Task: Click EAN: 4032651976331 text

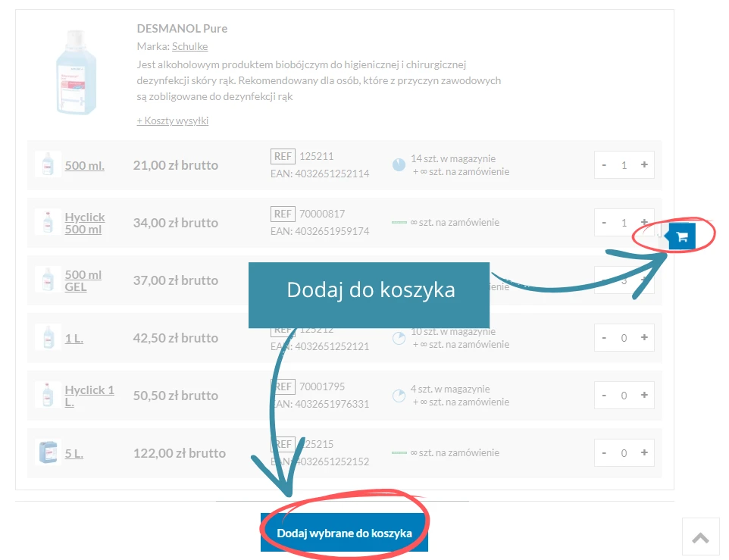Action: (x=320, y=405)
